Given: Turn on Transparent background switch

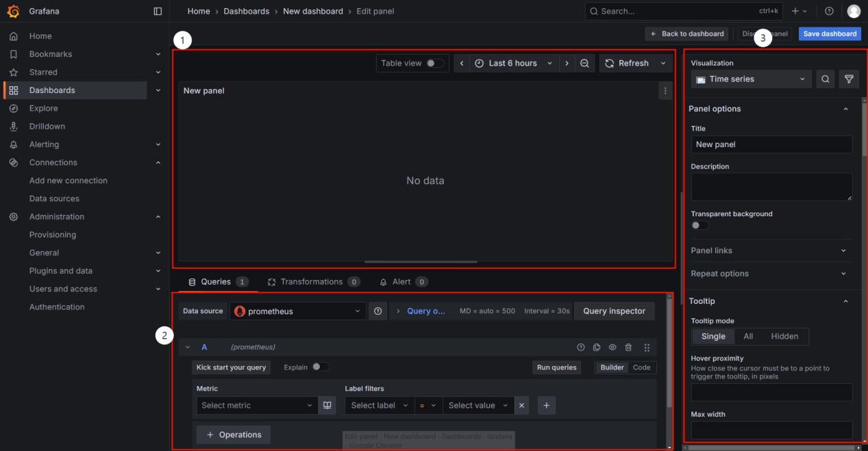Looking at the screenshot, I should [x=699, y=225].
